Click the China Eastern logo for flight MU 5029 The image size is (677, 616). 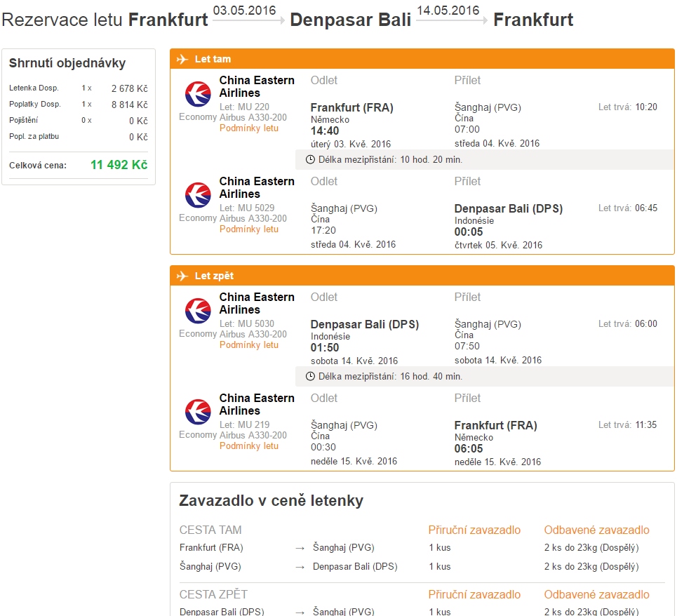(x=198, y=194)
